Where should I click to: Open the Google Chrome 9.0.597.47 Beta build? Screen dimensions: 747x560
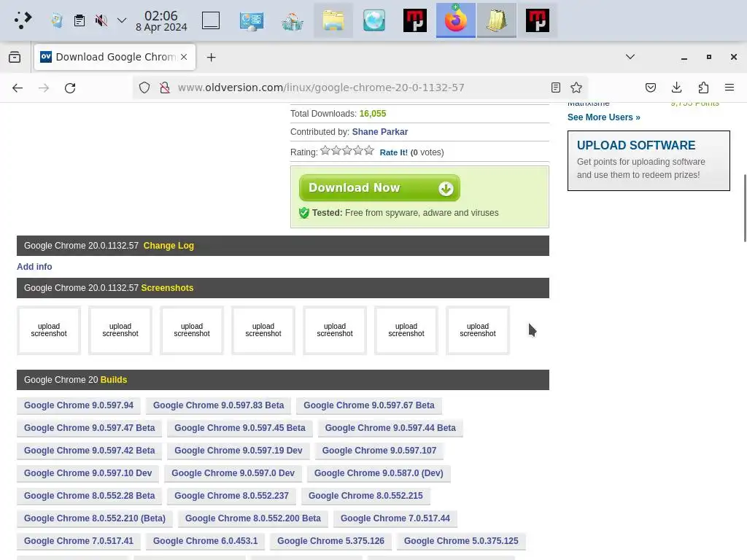pyautogui.click(x=89, y=427)
